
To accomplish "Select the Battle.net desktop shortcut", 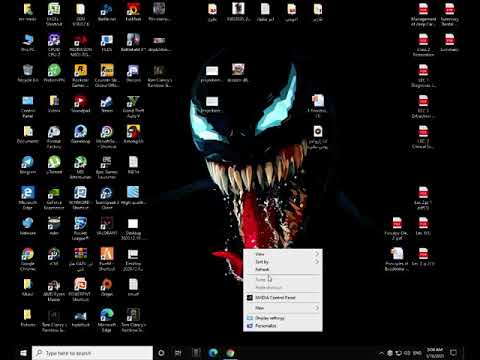I will coord(107,12).
